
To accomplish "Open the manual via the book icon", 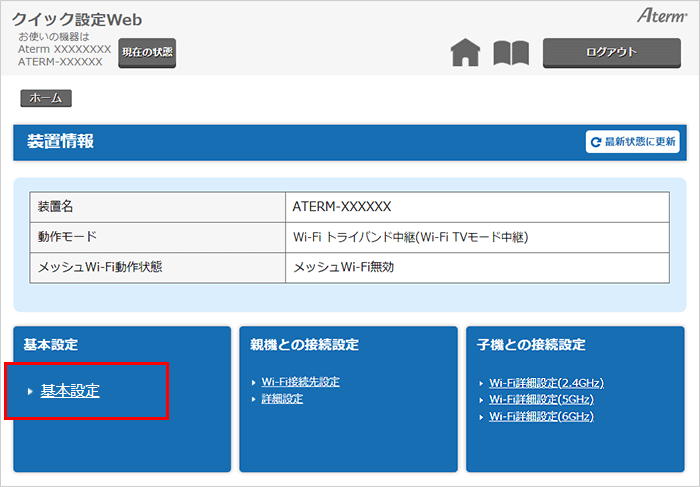I will pos(511,53).
